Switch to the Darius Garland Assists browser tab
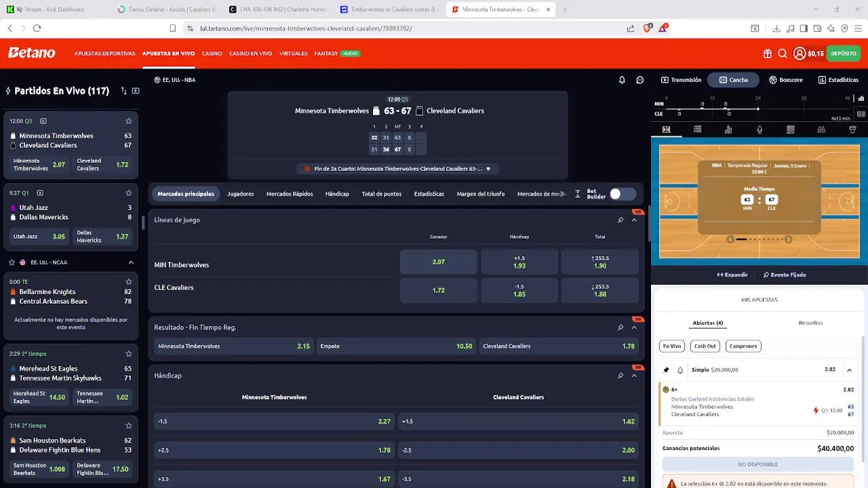Image resolution: width=868 pixels, height=488 pixels. click(167, 9)
